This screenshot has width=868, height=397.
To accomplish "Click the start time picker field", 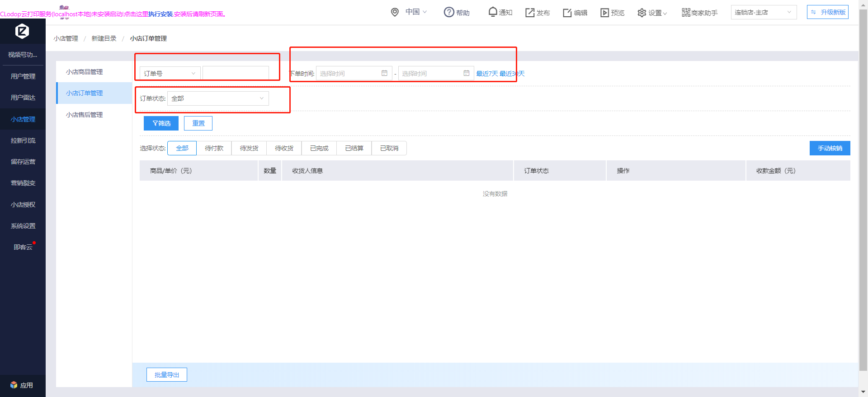I will (354, 73).
